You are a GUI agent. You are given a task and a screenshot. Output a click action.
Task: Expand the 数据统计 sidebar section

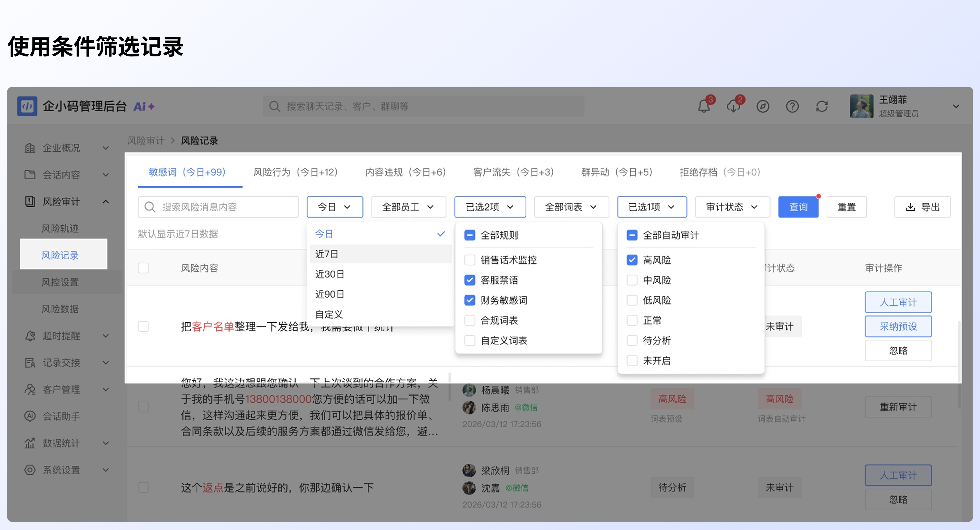pyautogui.click(x=106, y=443)
